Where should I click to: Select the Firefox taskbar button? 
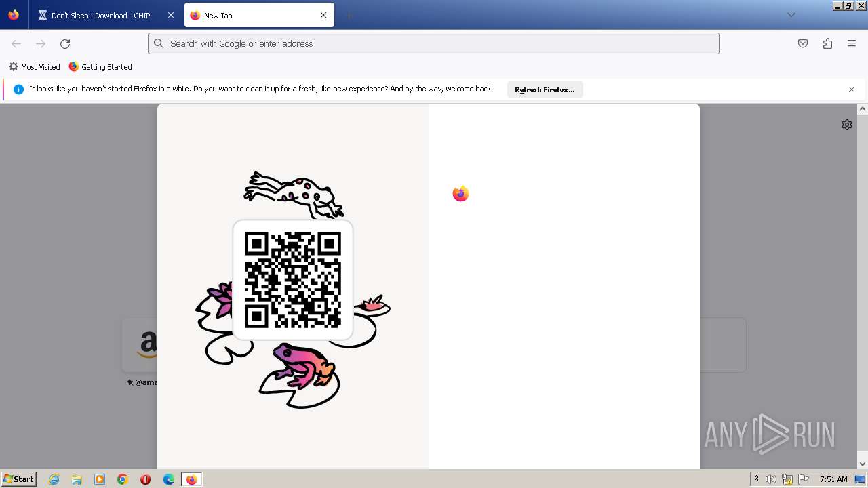(192, 479)
